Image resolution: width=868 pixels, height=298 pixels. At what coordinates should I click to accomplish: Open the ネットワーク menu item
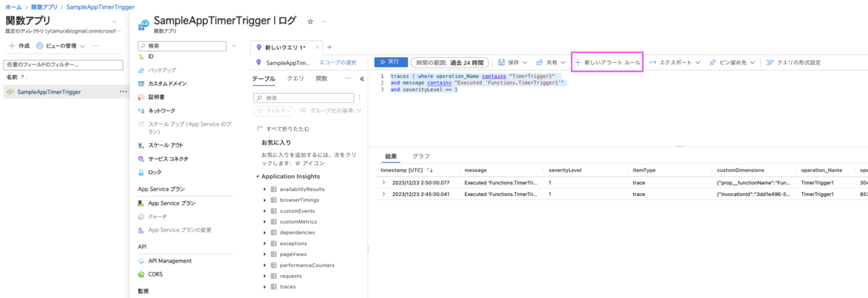pyautogui.click(x=161, y=111)
